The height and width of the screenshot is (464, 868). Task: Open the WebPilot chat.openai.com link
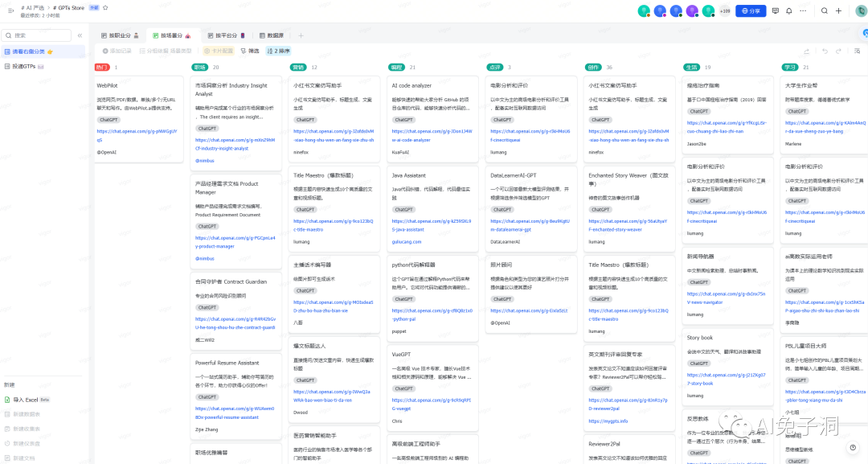coord(137,136)
